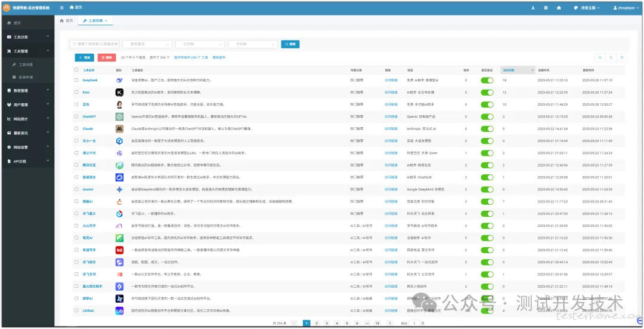Click the blue 搜索 search button
644x329 pixels.
click(290, 44)
